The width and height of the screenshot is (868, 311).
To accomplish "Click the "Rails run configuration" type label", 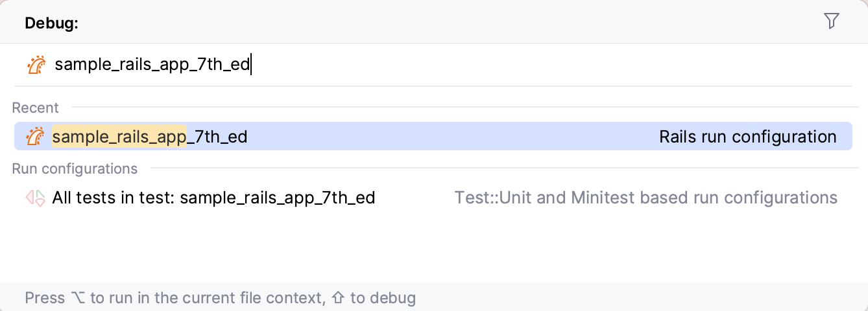I will coord(747,137).
